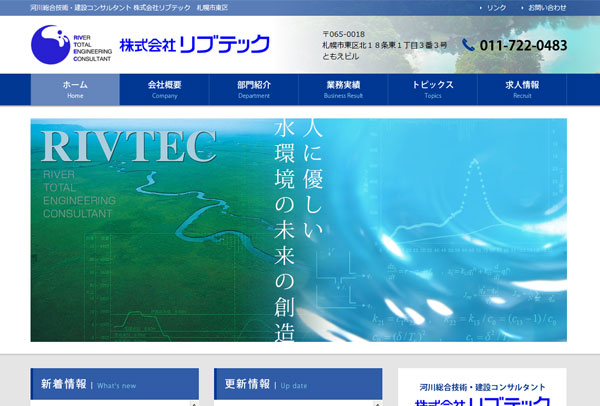Click the RIVTEC title in the hero banner
This screenshot has height=406, width=600.
127,147
